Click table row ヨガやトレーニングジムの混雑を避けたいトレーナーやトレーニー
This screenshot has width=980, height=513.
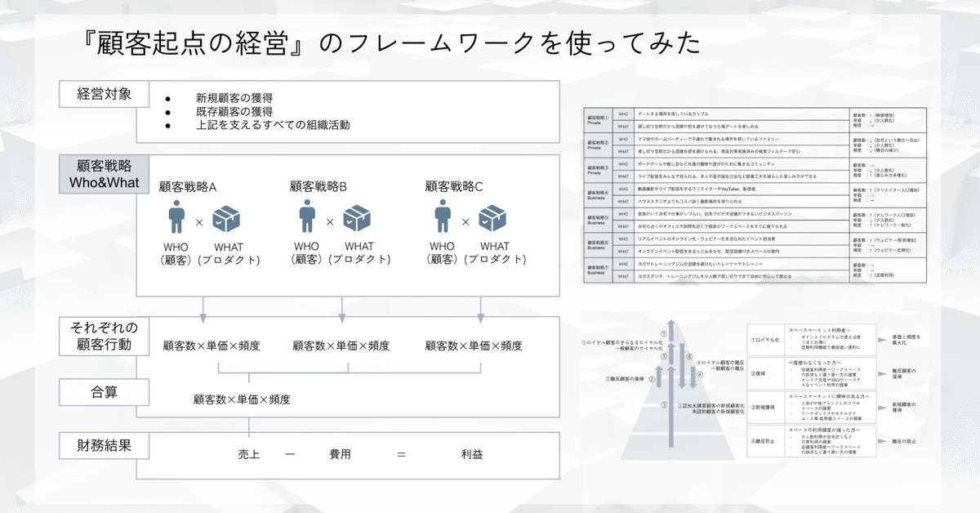pos(742,263)
